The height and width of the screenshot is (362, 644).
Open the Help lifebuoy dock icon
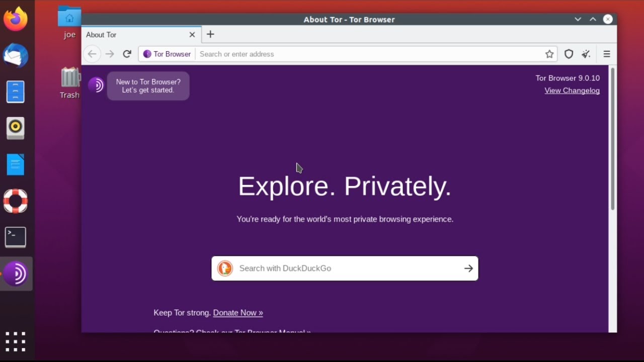(16, 201)
